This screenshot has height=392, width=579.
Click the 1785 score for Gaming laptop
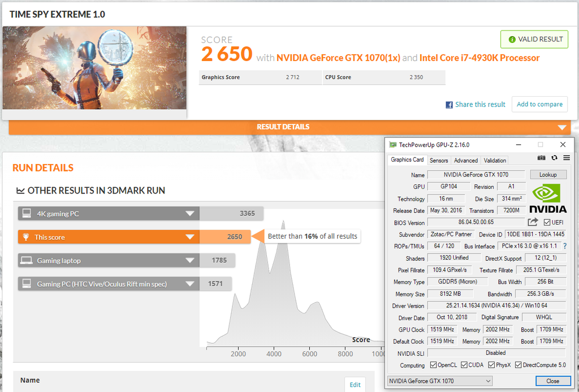[219, 260]
